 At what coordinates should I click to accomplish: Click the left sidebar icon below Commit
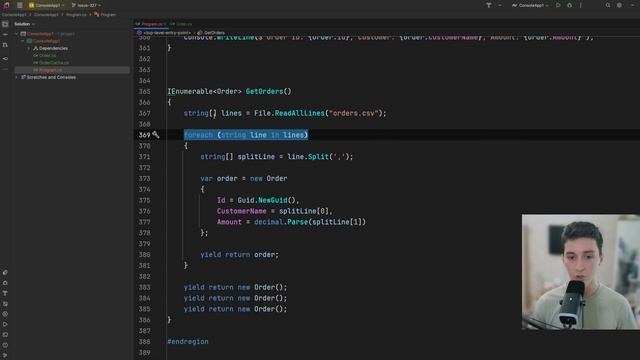point(5,45)
